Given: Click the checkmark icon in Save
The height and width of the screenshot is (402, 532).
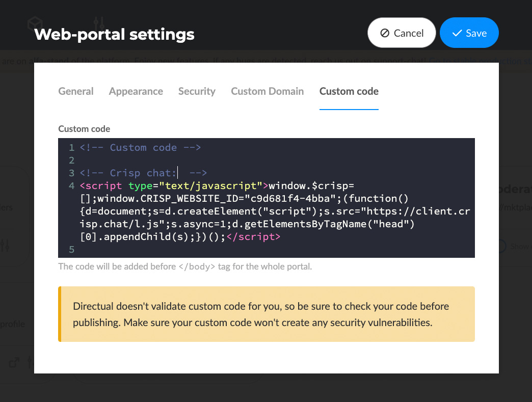Looking at the screenshot, I should tap(457, 33).
